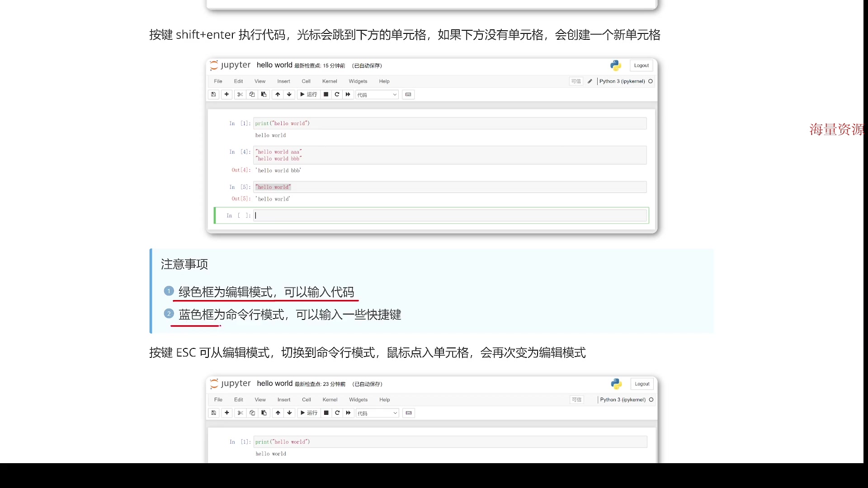Click stop kernel square in lower Jupyter toolbar
This screenshot has width=868, height=488.
(x=326, y=413)
